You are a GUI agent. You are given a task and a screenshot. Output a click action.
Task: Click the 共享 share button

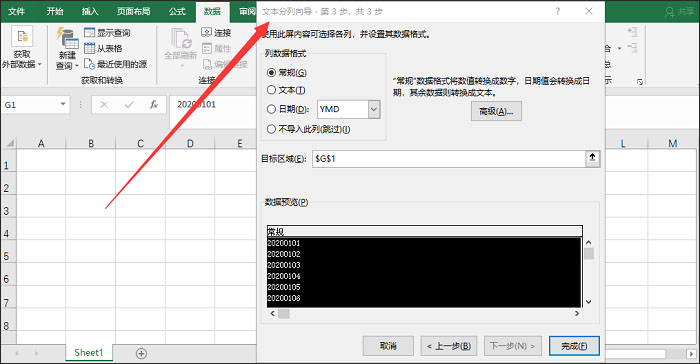680,12
